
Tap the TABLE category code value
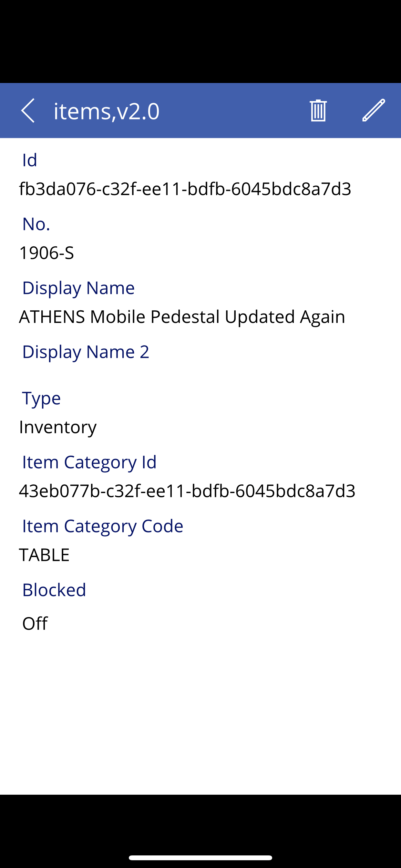[44, 555]
